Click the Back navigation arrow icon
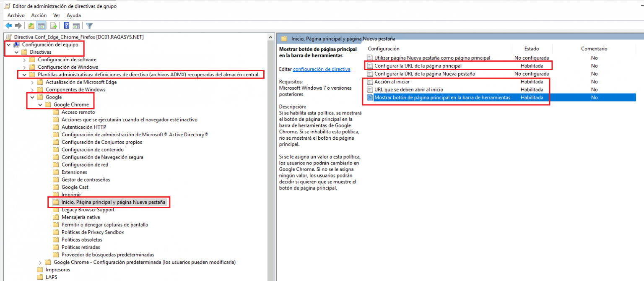 pyautogui.click(x=9, y=25)
